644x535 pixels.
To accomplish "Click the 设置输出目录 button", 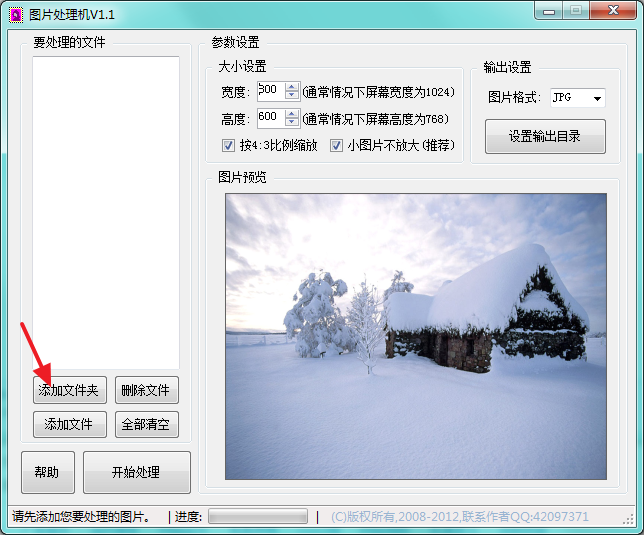I will click(x=545, y=136).
